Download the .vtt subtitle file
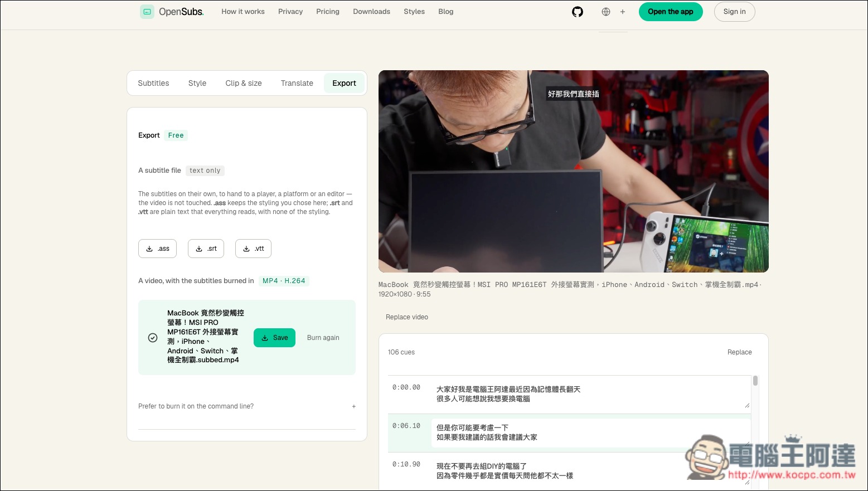 coord(253,249)
